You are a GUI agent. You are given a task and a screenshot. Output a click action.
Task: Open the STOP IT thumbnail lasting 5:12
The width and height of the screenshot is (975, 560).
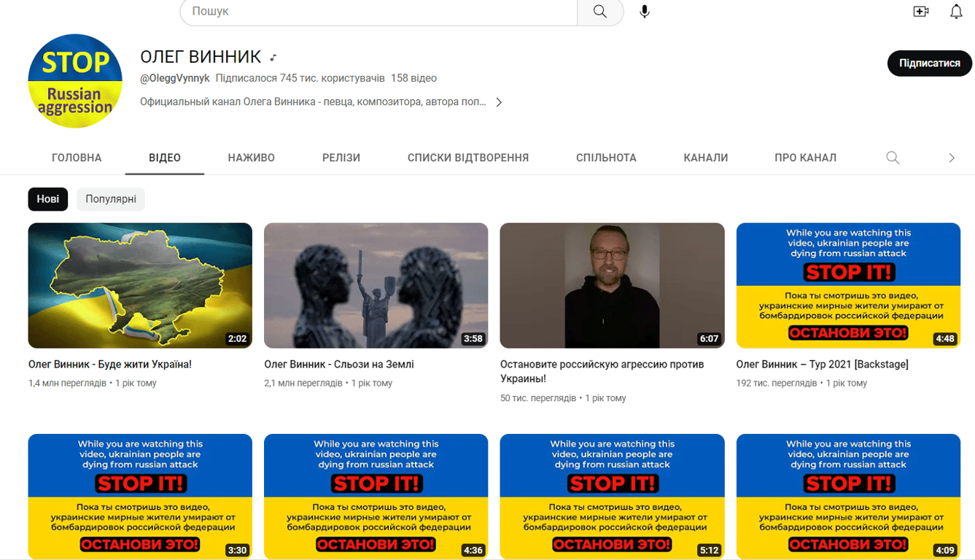tap(613, 497)
